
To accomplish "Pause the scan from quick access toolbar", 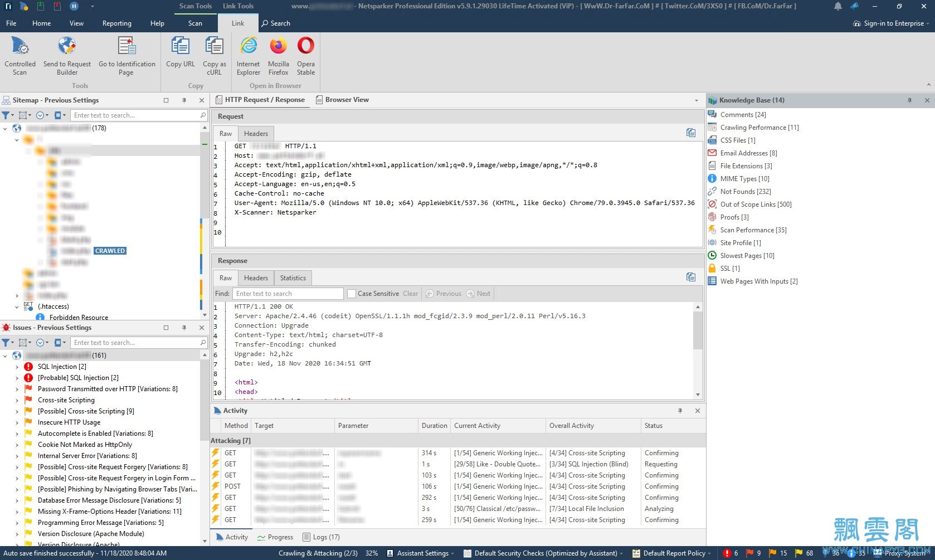I will (74, 6).
